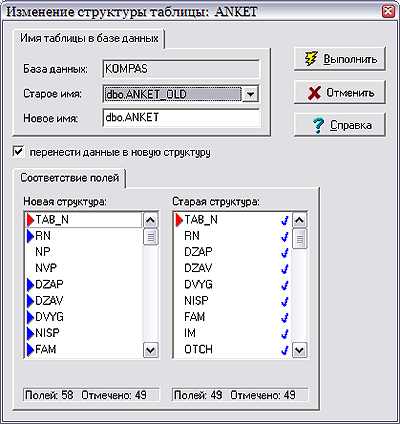Toggle the перенести данные в новую структуру checkbox
Image resolution: width=400 pixels, height=424 pixels.
click(x=19, y=152)
